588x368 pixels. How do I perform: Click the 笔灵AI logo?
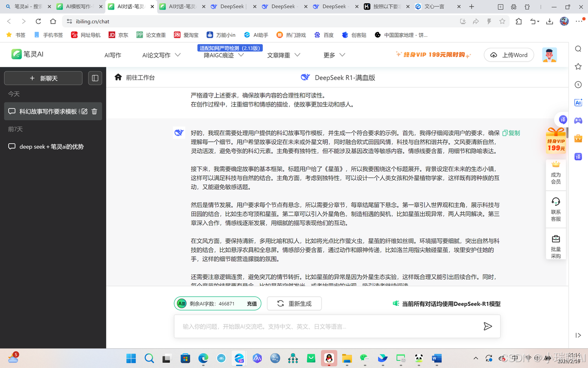[x=27, y=54]
